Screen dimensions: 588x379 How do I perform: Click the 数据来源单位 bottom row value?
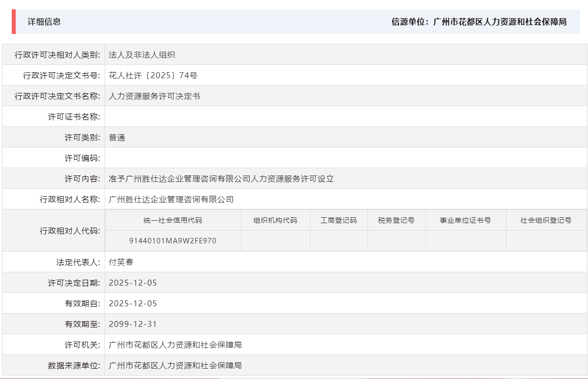click(174, 365)
